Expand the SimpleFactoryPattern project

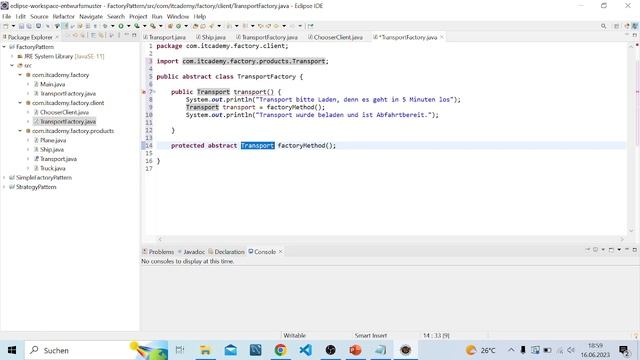tap(4, 178)
